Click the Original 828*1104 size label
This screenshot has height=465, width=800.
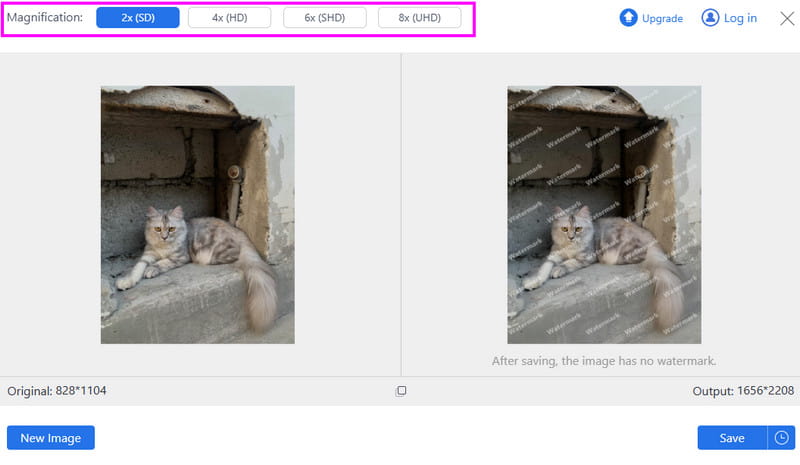(x=57, y=391)
